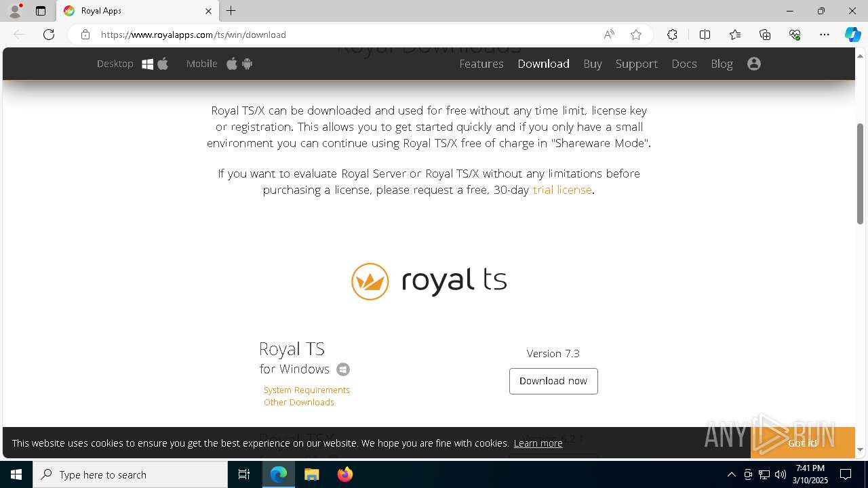This screenshot has width=868, height=488.
Task: Click the scrollbar down arrow
Action: pyautogui.click(x=861, y=449)
